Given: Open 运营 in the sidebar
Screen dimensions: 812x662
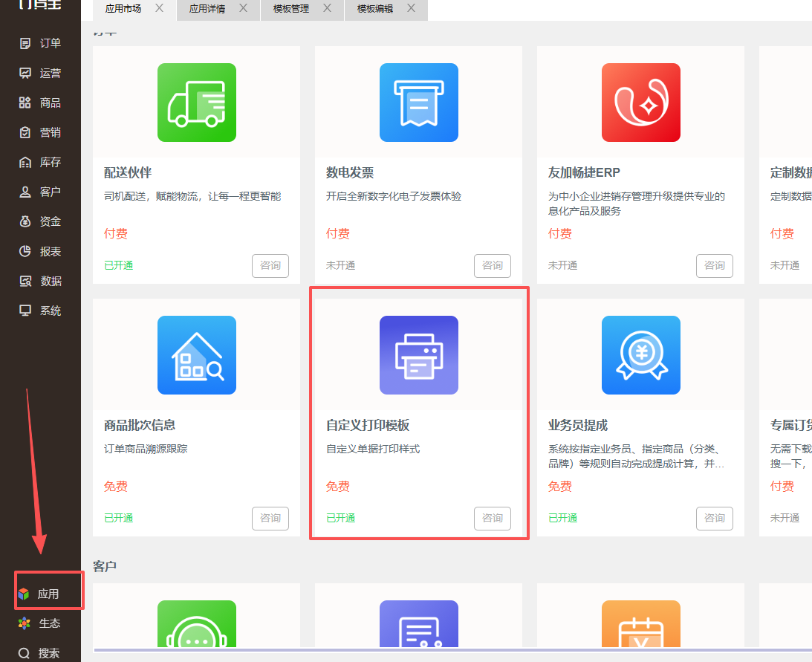Looking at the screenshot, I should point(40,73).
